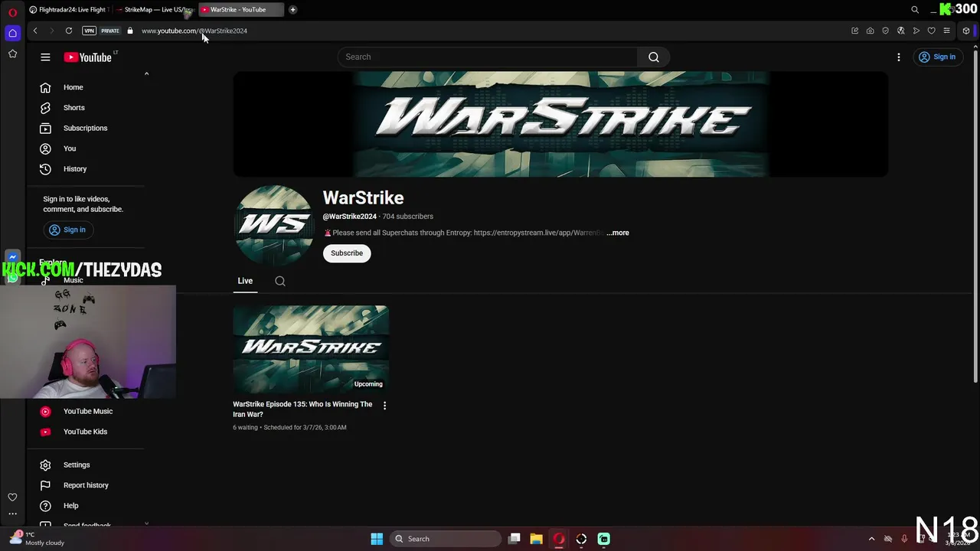Screen dimensions: 980x551
Task: Toggle the Opera VPN badge
Action: [x=90, y=31]
